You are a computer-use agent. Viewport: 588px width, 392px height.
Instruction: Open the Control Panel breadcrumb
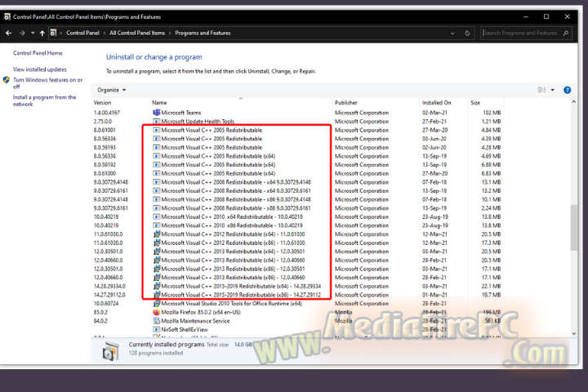click(82, 33)
